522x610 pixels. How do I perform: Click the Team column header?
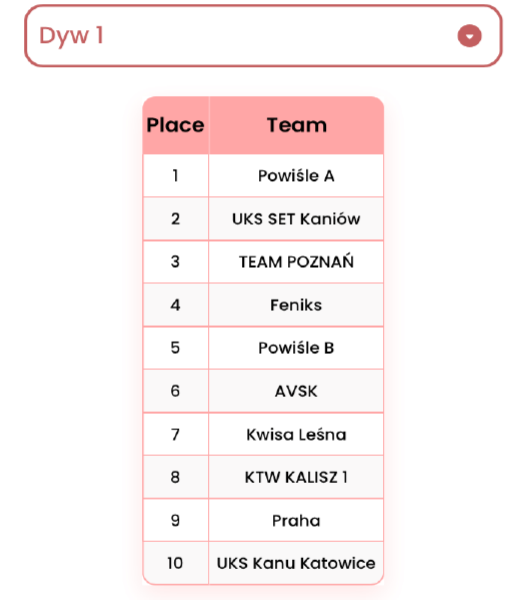(296, 125)
